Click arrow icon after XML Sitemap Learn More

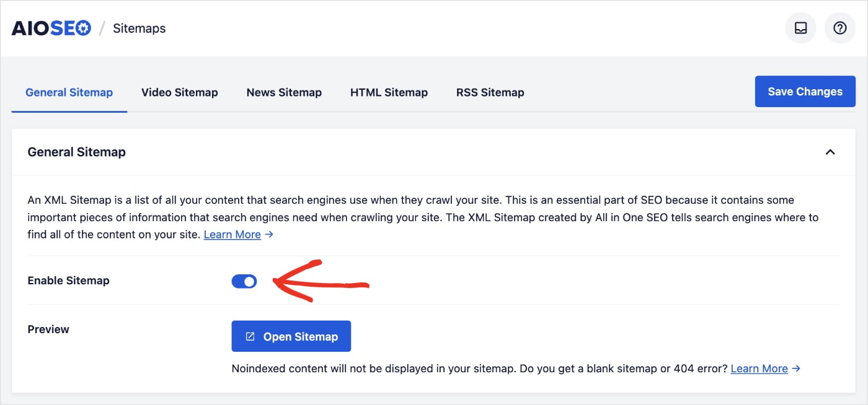pyautogui.click(x=269, y=235)
